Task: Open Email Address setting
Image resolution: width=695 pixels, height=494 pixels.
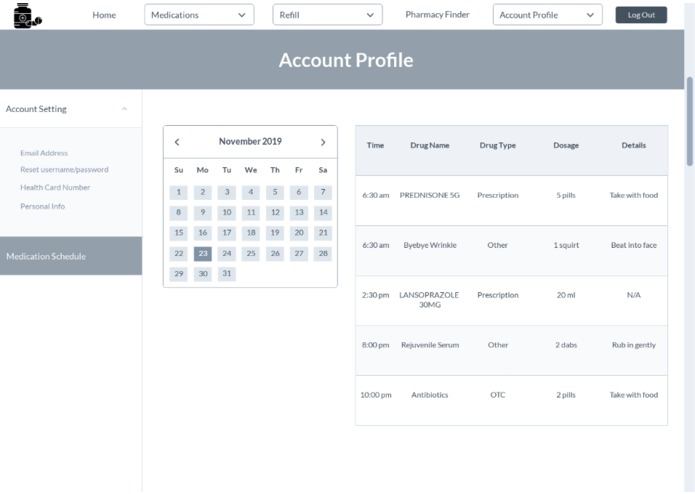Action: click(44, 153)
